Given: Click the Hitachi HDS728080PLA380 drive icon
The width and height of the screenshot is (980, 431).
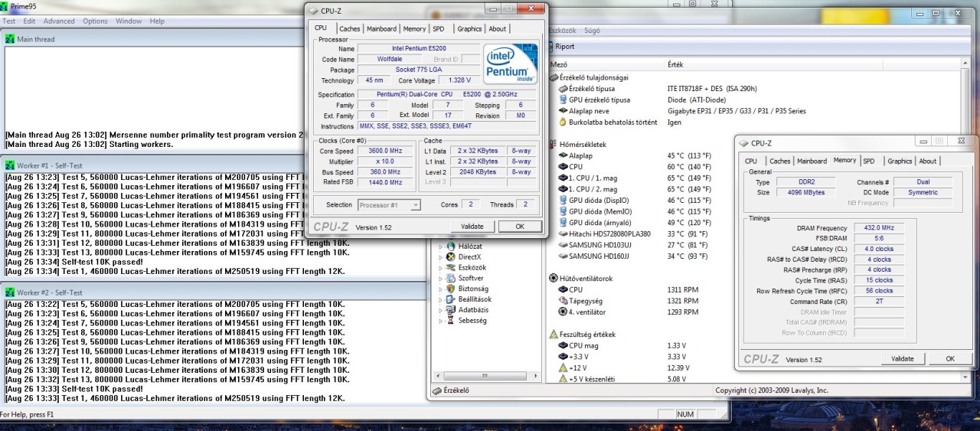Looking at the screenshot, I should click(x=563, y=233).
